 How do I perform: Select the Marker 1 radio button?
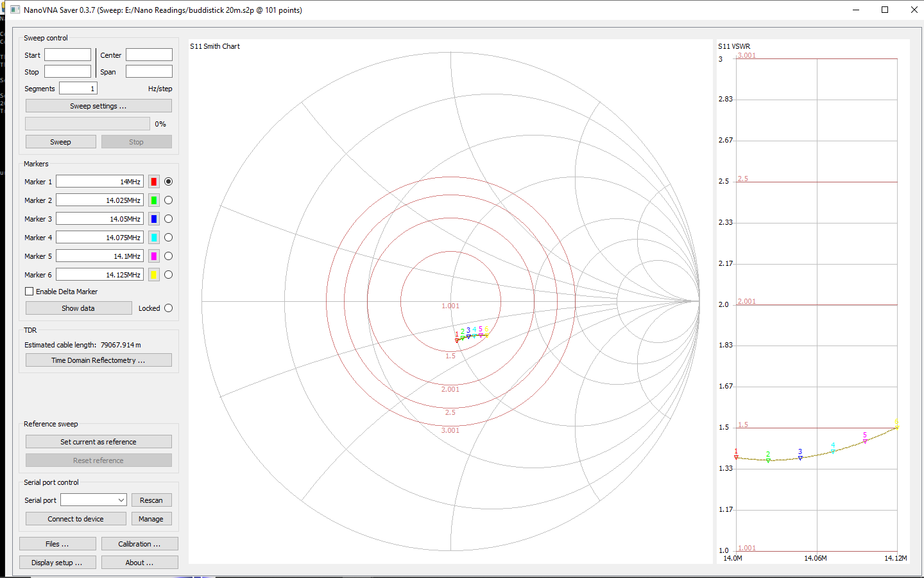pyautogui.click(x=168, y=182)
